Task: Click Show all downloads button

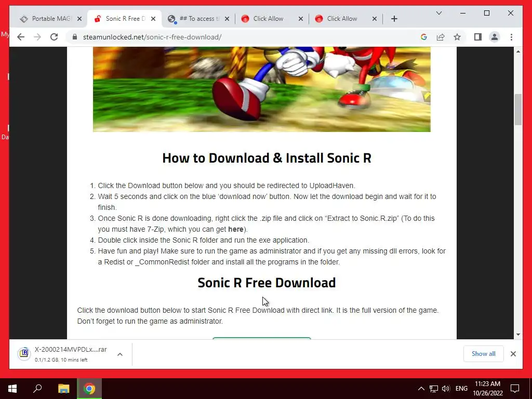Action: pyautogui.click(x=484, y=353)
